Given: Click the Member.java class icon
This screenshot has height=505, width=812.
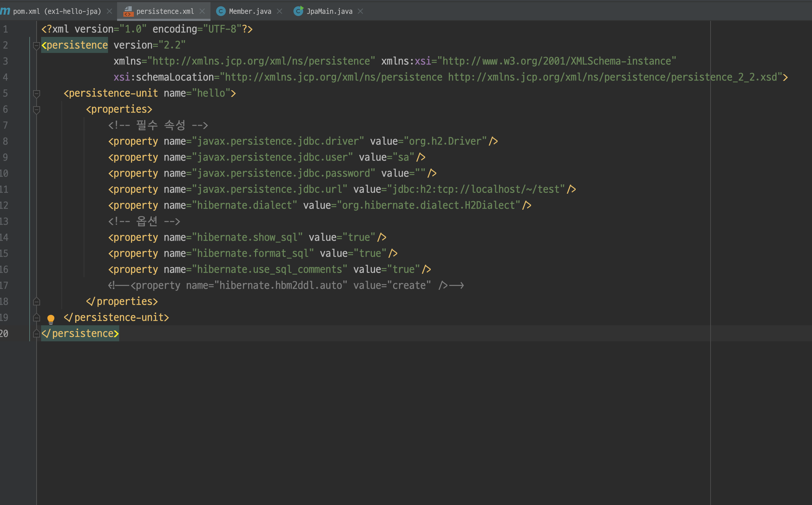Looking at the screenshot, I should point(221,11).
